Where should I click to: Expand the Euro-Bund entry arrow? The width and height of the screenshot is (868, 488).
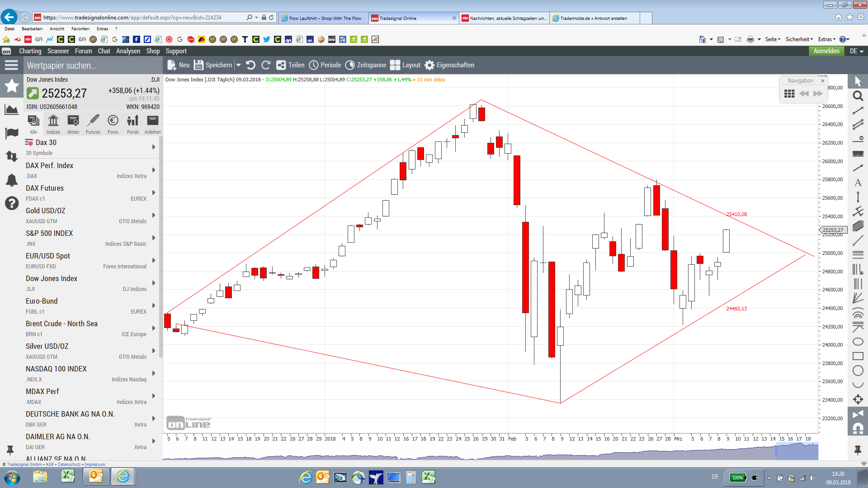point(154,305)
